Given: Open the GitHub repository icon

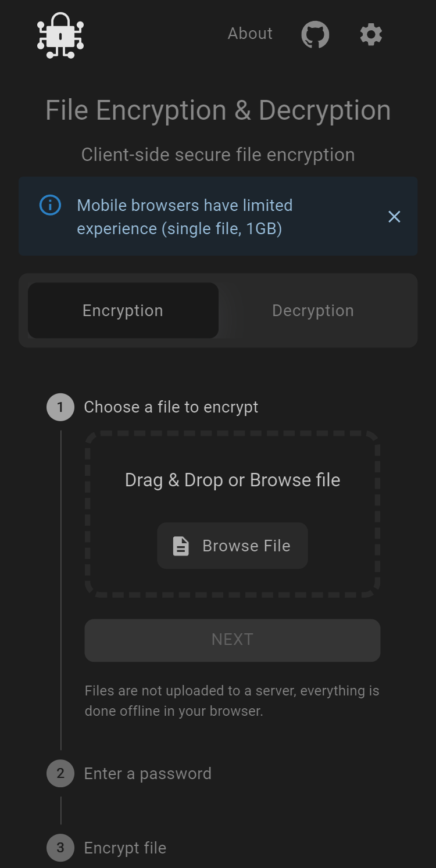Looking at the screenshot, I should (x=315, y=34).
